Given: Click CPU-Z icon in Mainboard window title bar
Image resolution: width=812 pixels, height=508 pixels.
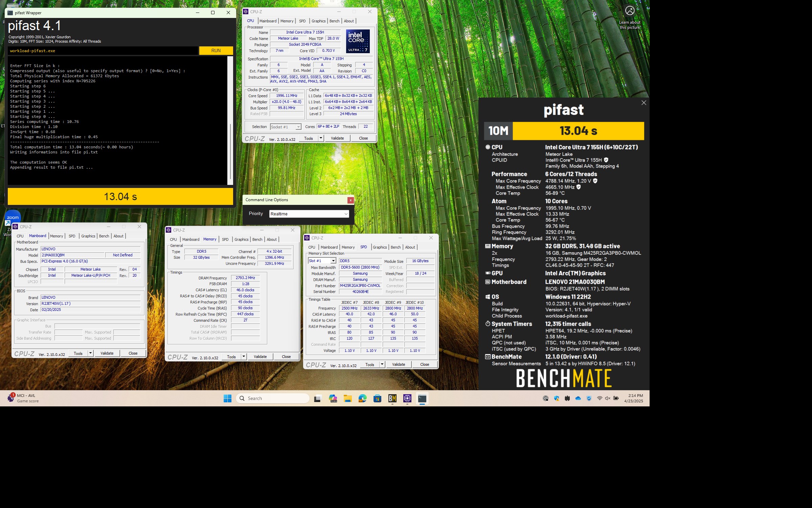Looking at the screenshot, I should point(16,227).
